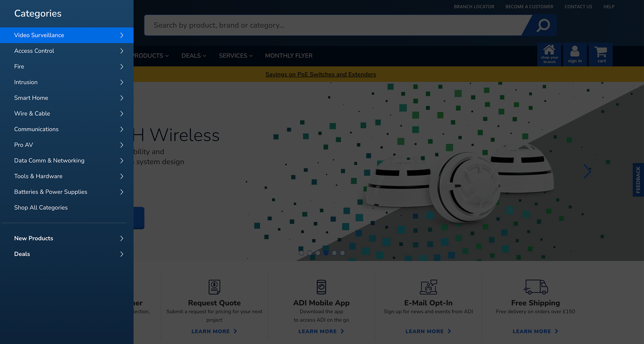Expand Intrusion category chevron
Image resolution: width=644 pixels, height=344 pixels.
[x=122, y=82]
